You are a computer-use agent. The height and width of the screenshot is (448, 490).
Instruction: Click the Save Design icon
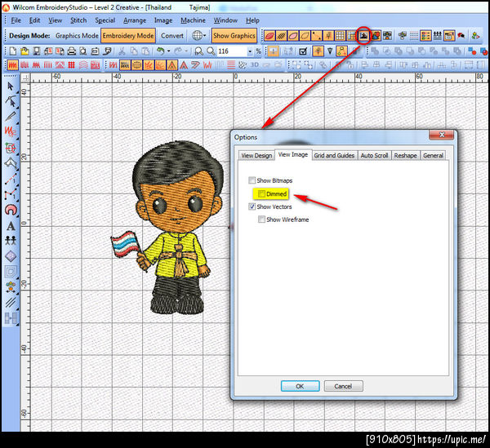(36, 51)
